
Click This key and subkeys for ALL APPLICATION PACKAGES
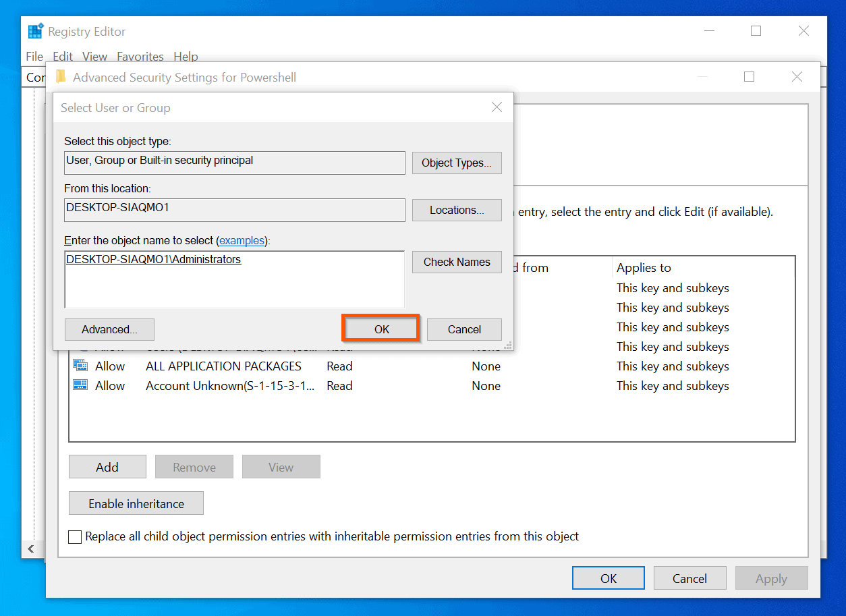pyautogui.click(x=673, y=366)
